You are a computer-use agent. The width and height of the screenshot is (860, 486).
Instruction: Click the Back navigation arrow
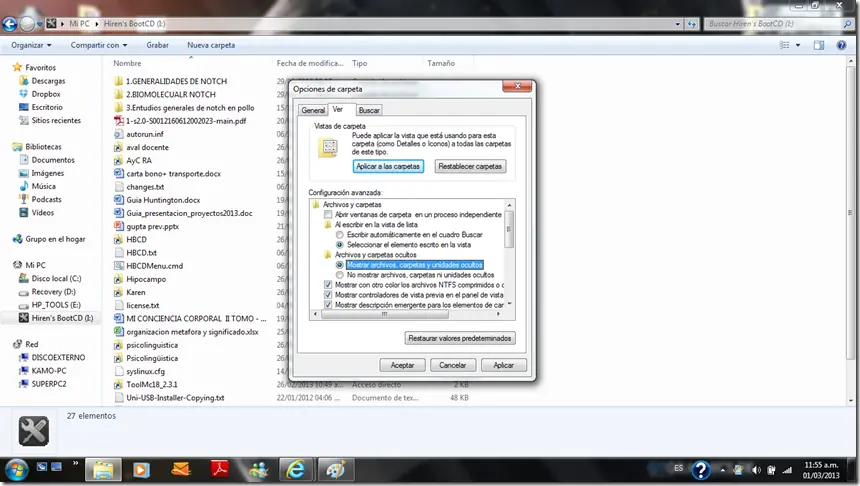10,24
